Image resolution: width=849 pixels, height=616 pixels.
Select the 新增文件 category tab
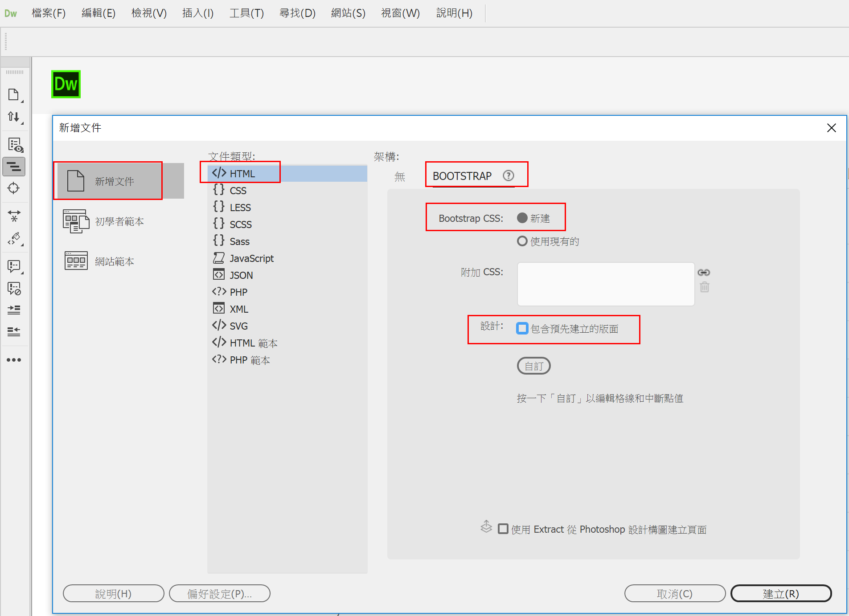119,181
